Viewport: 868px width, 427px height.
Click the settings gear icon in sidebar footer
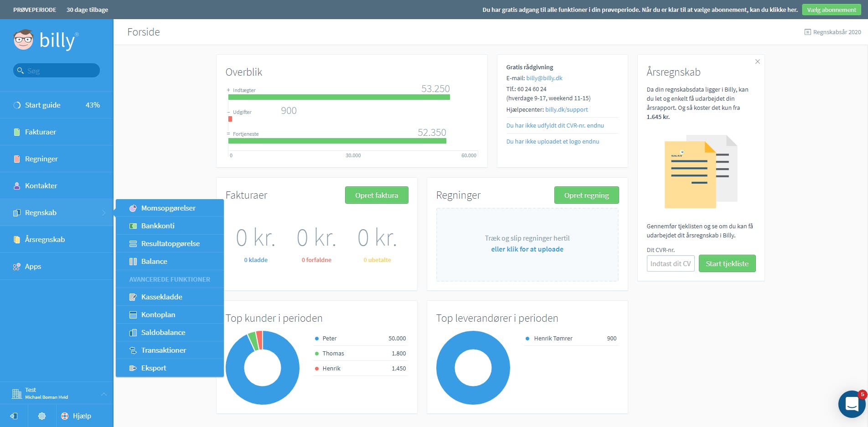click(x=42, y=416)
